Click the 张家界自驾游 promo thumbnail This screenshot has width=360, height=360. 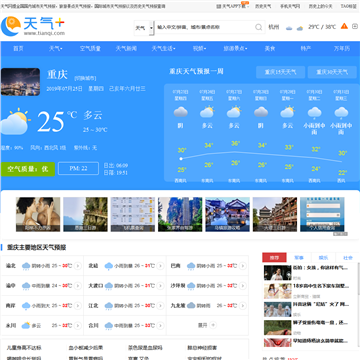point(180,214)
